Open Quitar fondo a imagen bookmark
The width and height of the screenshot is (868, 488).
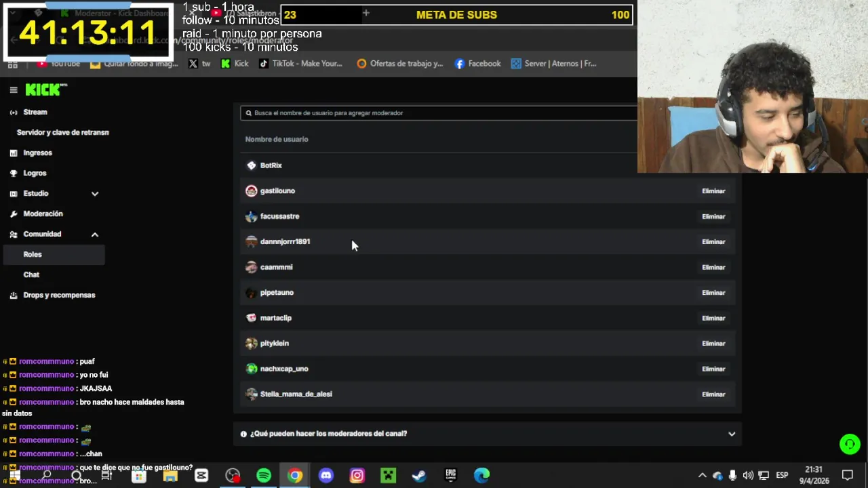[134, 64]
